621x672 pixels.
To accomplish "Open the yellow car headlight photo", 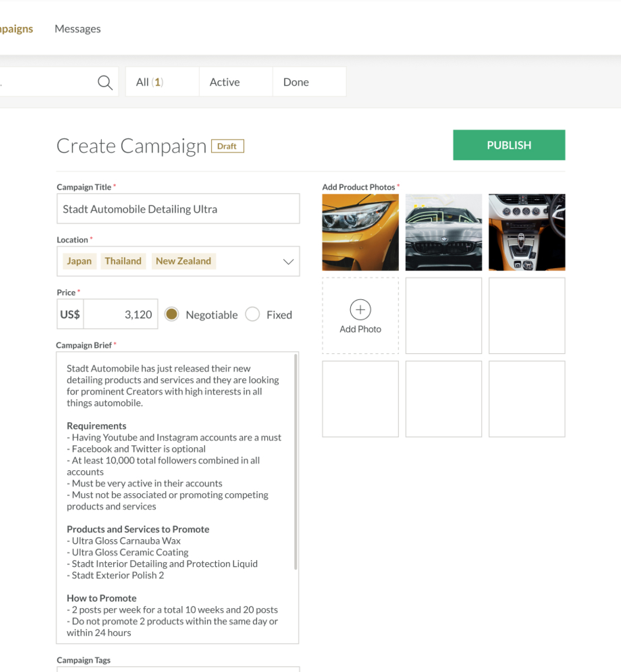I will pyautogui.click(x=360, y=232).
